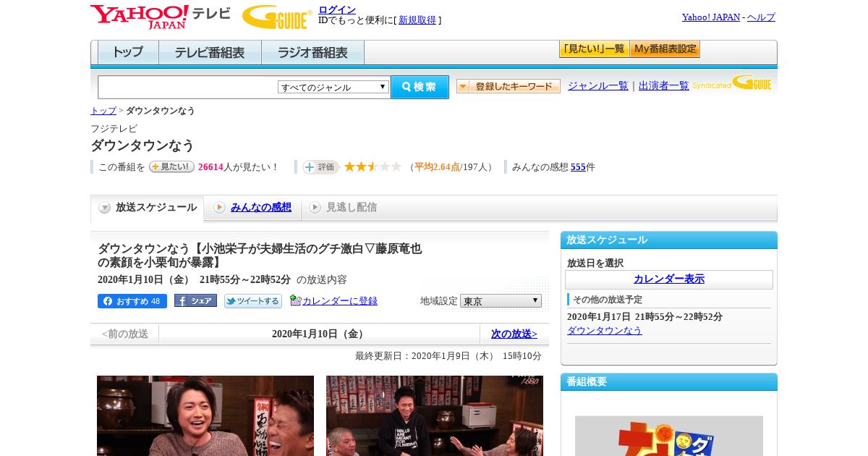This screenshot has width=868, height=456.
Task: Click the トップ breadcrumb link
Action: pos(103,111)
